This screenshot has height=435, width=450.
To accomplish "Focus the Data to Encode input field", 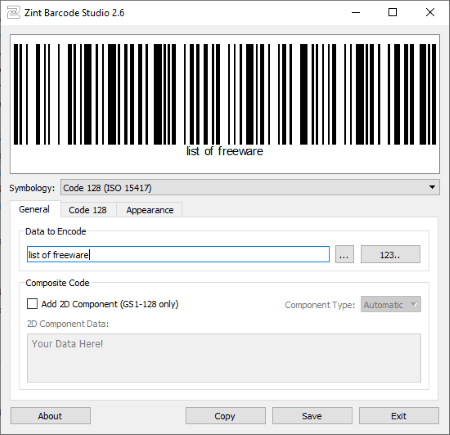I will pos(178,254).
